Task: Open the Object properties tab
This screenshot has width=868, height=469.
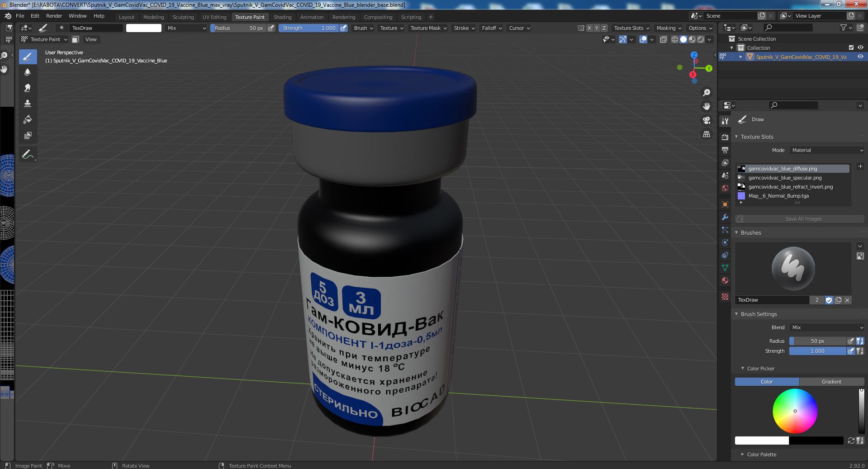Action: [x=725, y=204]
